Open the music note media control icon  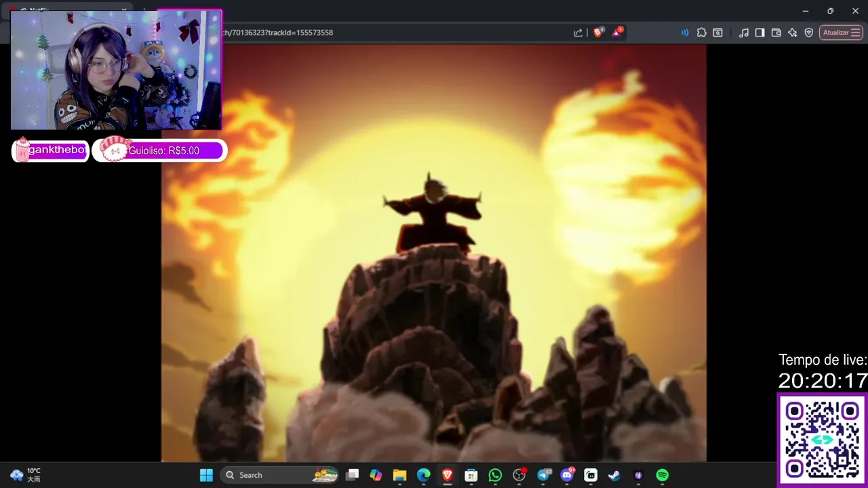click(744, 33)
